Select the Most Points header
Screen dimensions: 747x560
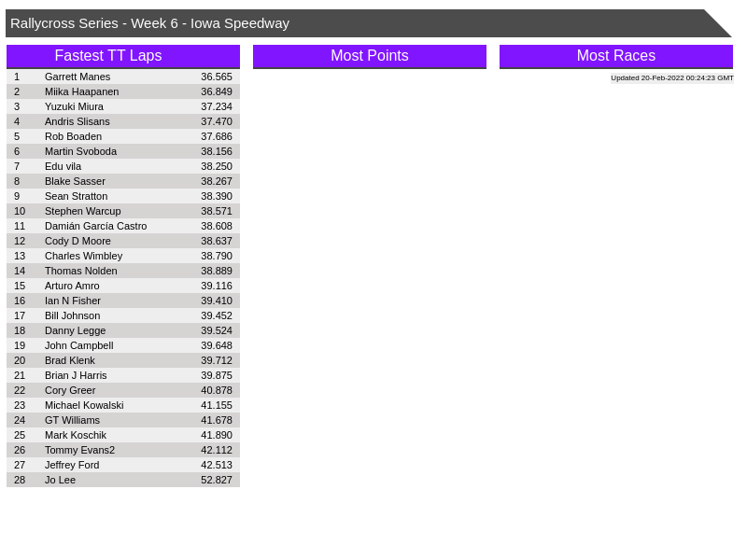tap(369, 56)
